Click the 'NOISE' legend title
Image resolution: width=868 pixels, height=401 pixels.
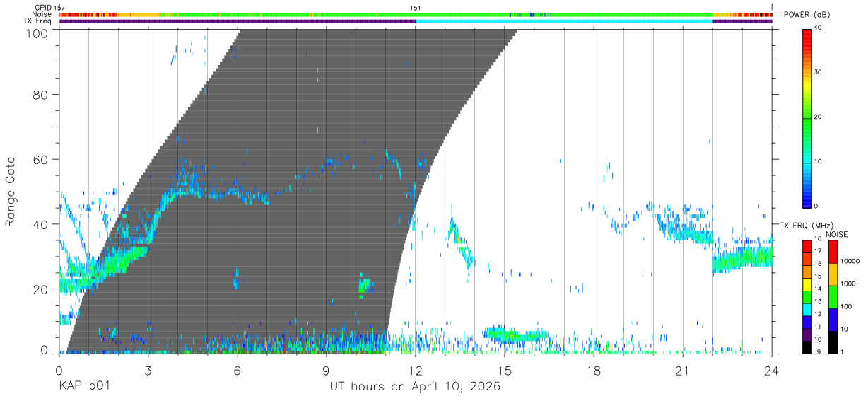pyautogui.click(x=838, y=234)
